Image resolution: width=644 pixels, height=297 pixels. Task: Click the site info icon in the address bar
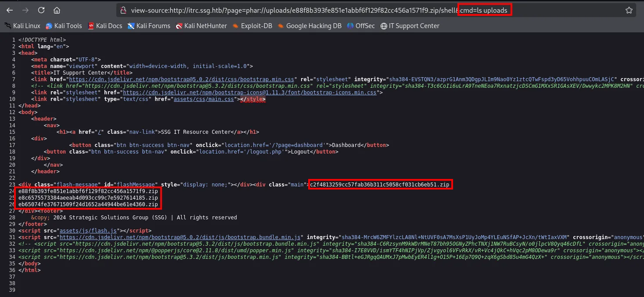(x=124, y=10)
